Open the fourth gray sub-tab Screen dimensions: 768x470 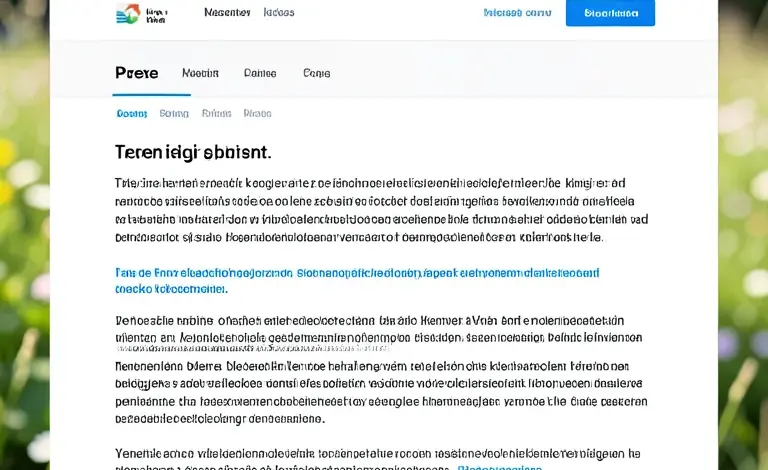258,114
